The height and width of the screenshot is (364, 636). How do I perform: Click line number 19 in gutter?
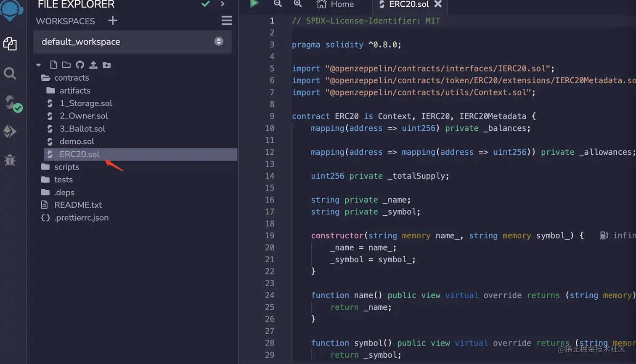(270, 235)
